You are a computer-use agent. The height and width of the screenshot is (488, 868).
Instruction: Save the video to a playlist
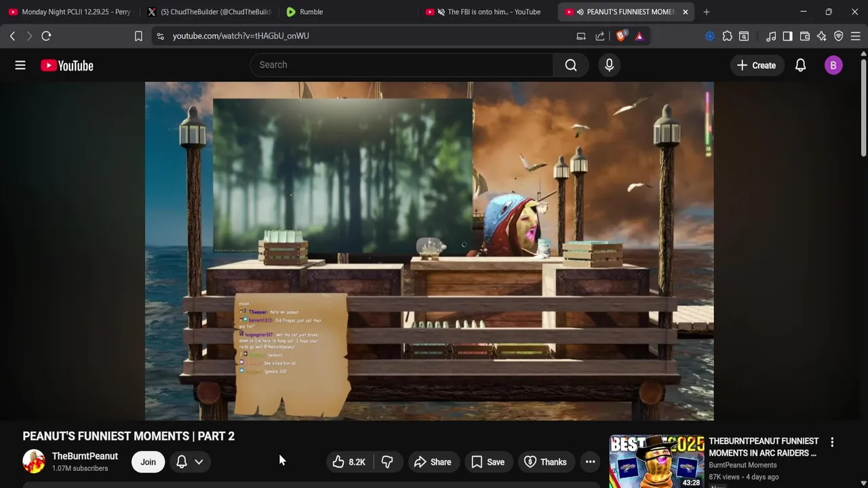click(488, 462)
